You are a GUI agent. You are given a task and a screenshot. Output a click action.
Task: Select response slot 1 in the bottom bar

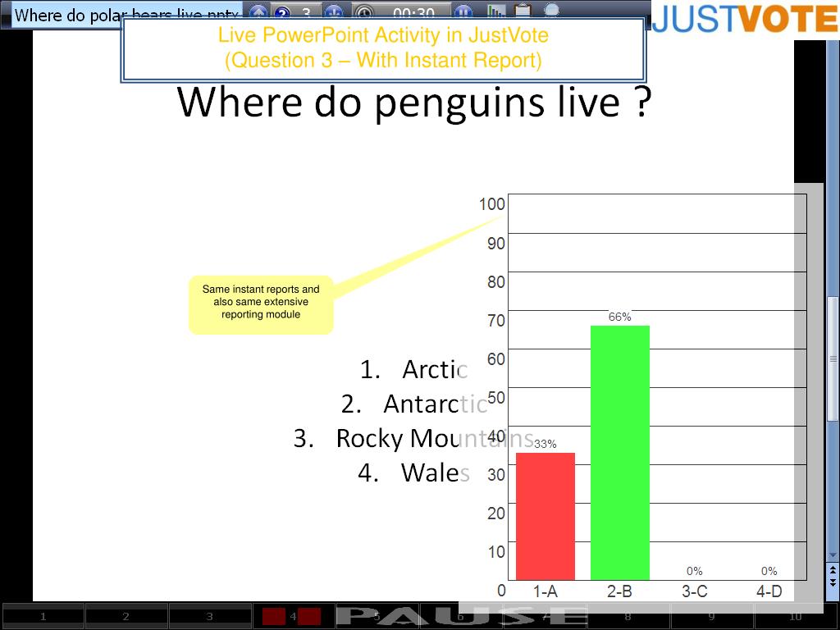click(43, 616)
